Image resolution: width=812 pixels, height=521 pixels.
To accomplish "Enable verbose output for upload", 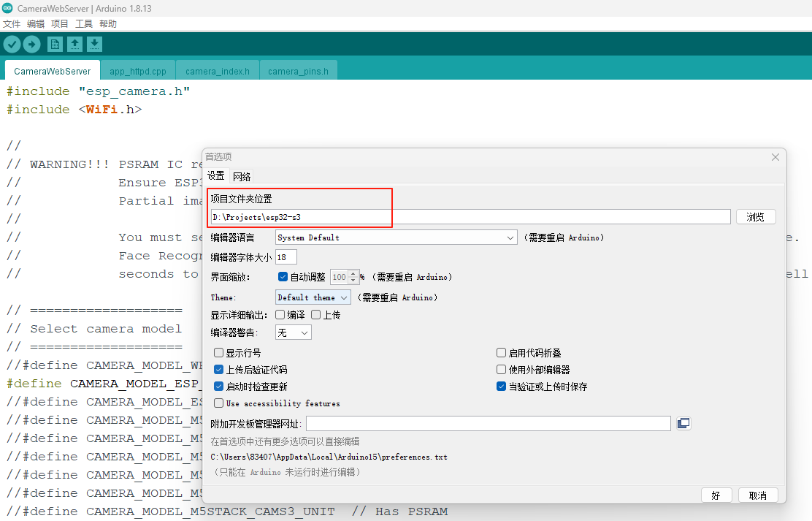I will click(316, 315).
